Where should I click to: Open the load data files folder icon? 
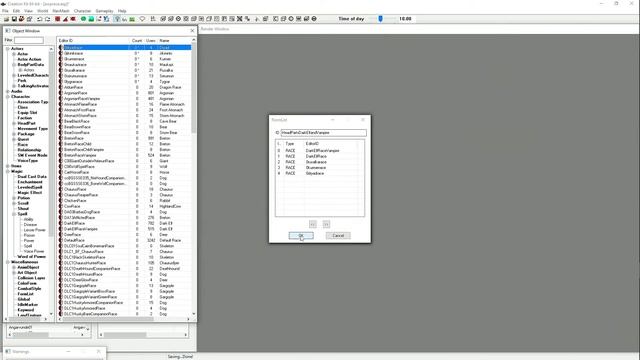[x=7, y=19]
